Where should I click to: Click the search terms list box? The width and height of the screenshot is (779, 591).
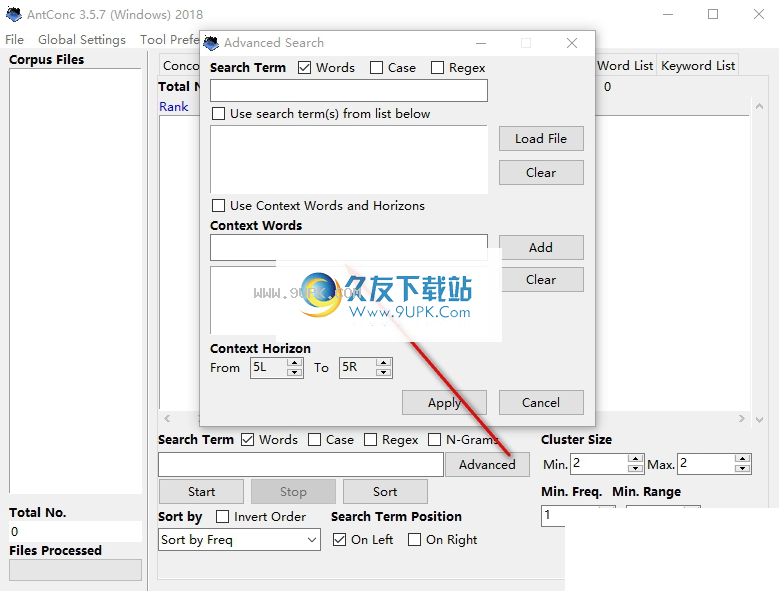(349, 159)
